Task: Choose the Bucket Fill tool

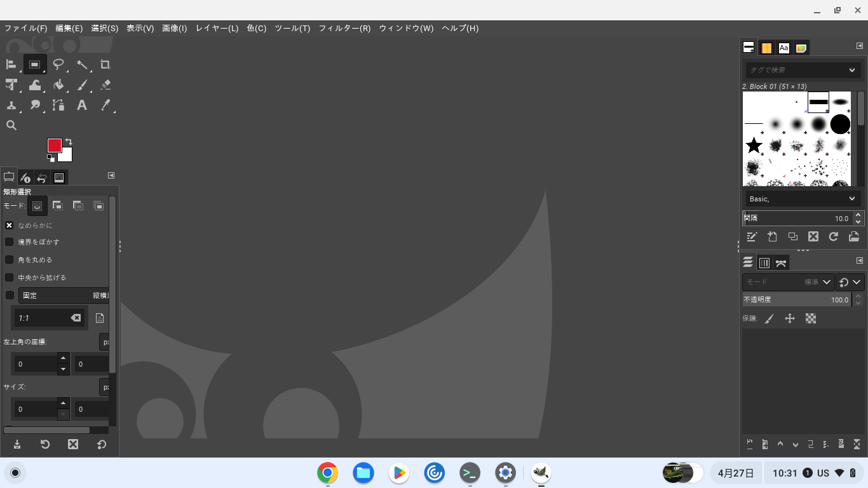Action: 58,85
